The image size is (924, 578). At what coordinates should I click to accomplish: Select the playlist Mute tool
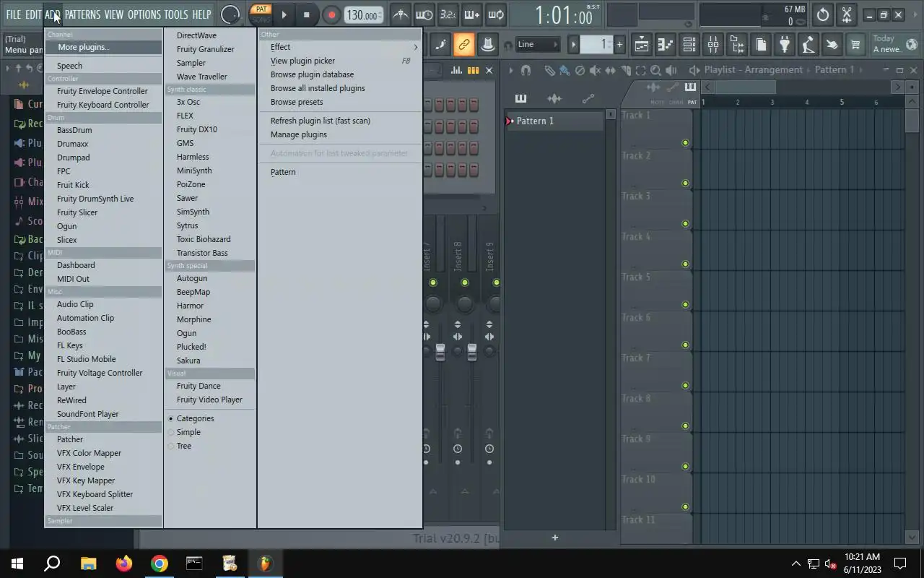point(595,70)
